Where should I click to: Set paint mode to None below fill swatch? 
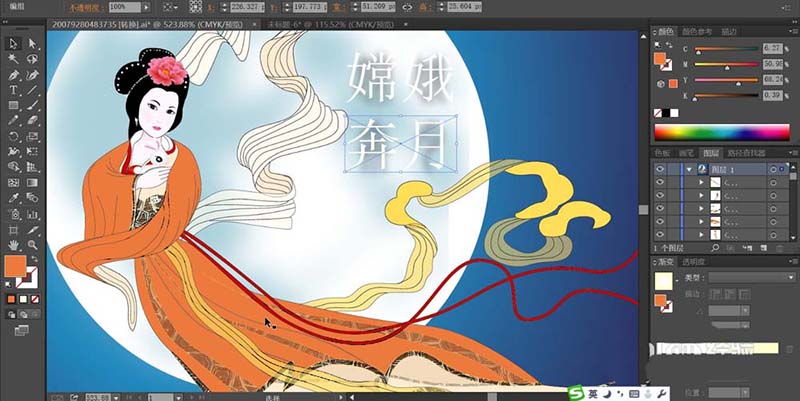click(35, 299)
